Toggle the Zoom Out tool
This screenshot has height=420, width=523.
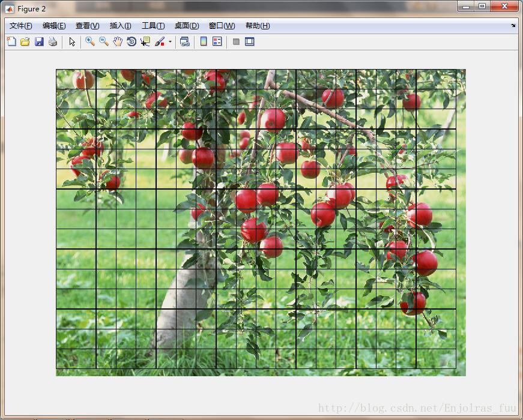point(103,41)
